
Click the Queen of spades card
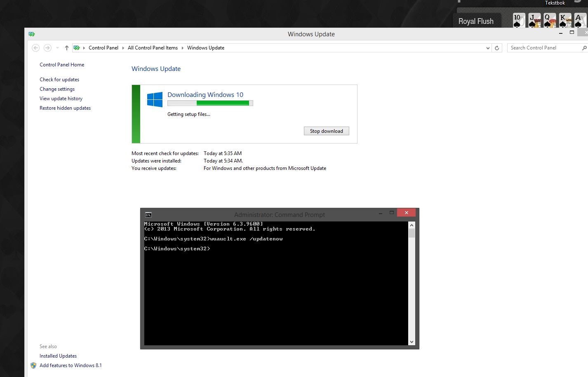(x=550, y=20)
